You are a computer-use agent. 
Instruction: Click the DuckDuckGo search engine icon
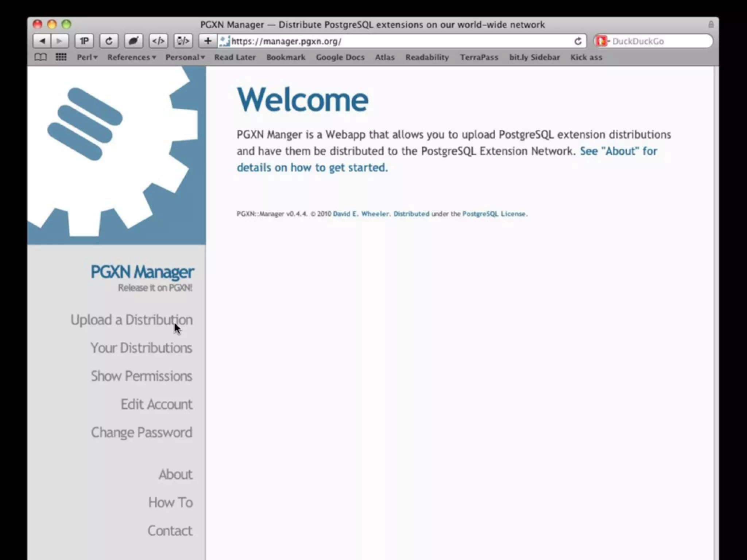pyautogui.click(x=602, y=41)
